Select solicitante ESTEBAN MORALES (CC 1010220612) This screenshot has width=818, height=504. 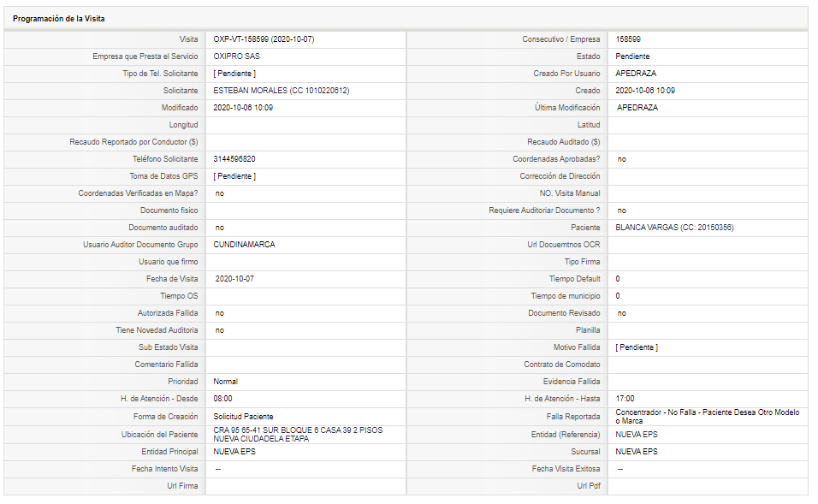pos(282,91)
